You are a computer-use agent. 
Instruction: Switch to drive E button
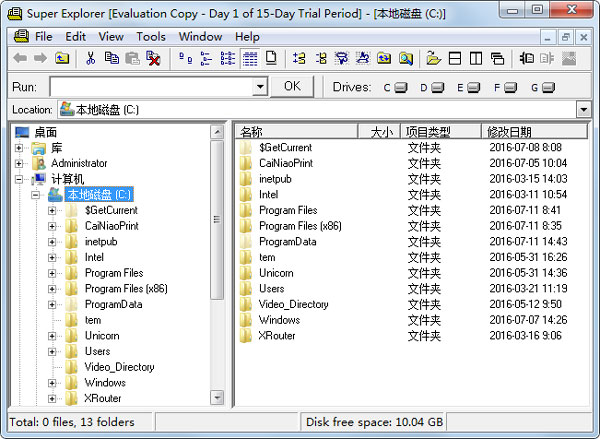[x=469, y=88]
